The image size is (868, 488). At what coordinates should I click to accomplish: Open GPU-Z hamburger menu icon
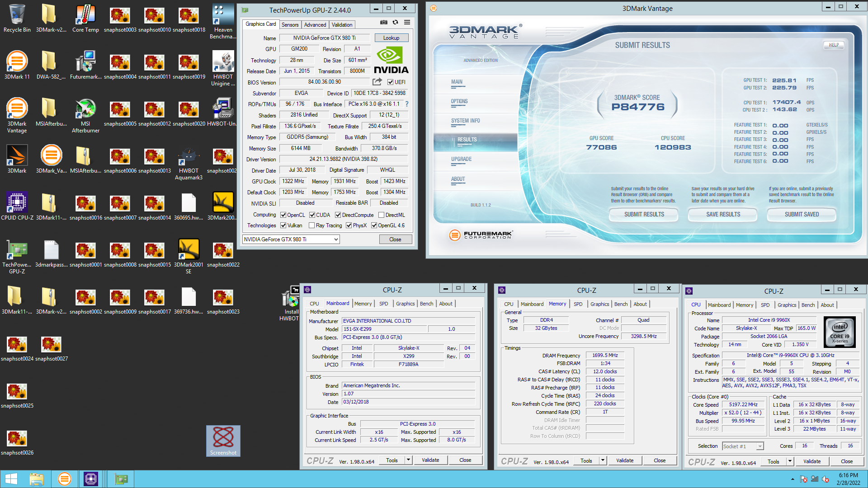(x=407, y=22)
